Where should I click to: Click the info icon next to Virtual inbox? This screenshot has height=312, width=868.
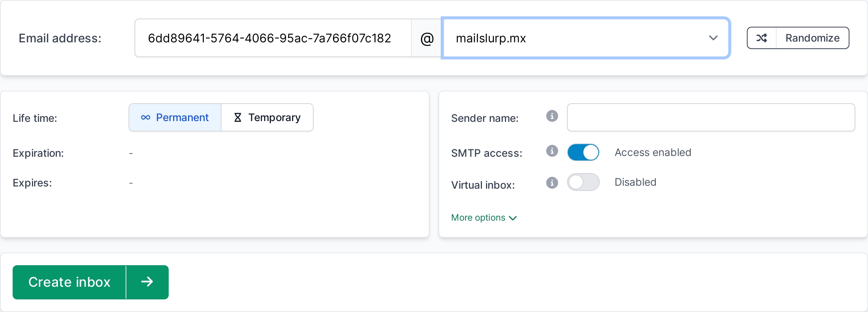tap(552, 183)
